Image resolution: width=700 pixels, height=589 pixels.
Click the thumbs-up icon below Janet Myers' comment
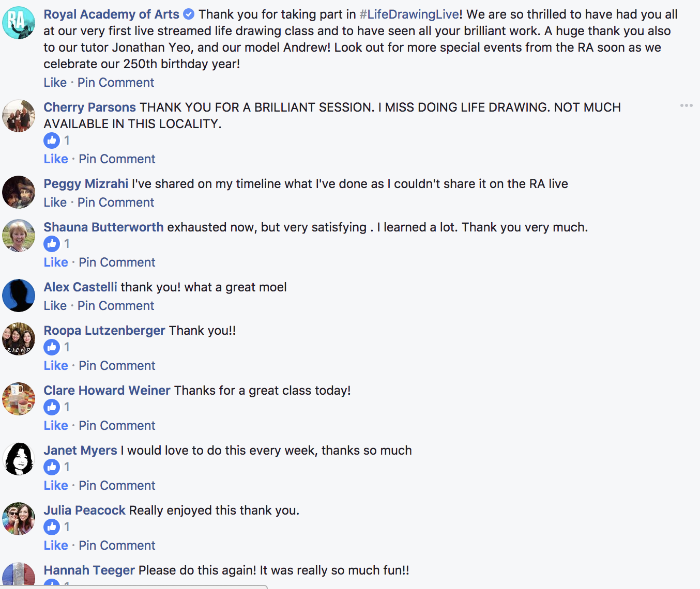(x=52, y=467)
